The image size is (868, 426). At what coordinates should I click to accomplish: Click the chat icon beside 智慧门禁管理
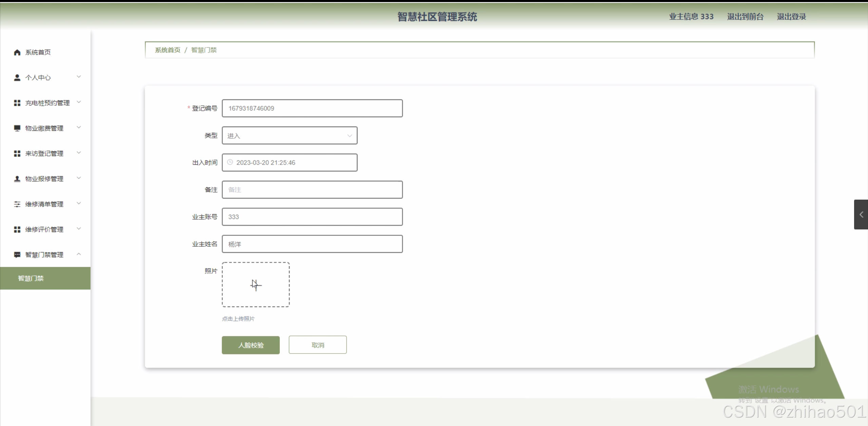coord(17,255)
